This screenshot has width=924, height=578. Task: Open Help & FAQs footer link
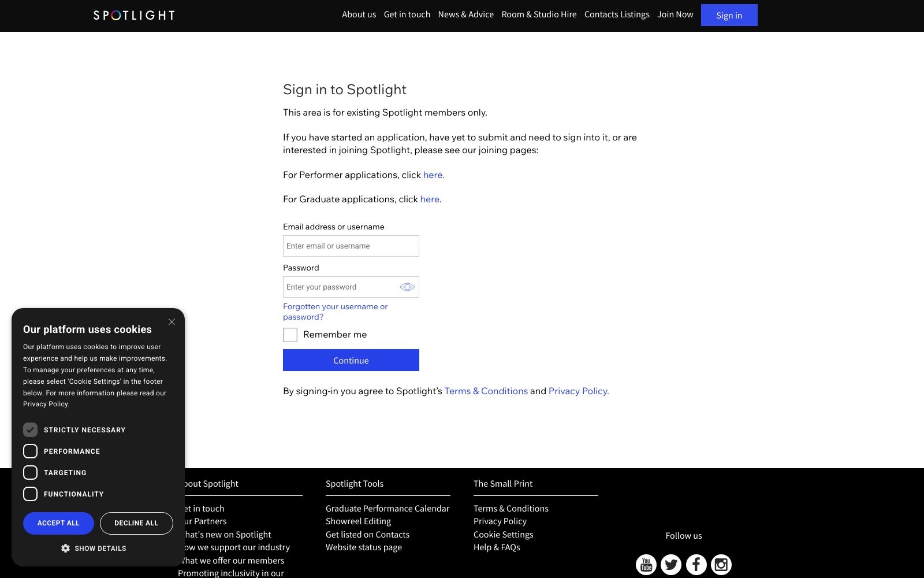point(497,547)
